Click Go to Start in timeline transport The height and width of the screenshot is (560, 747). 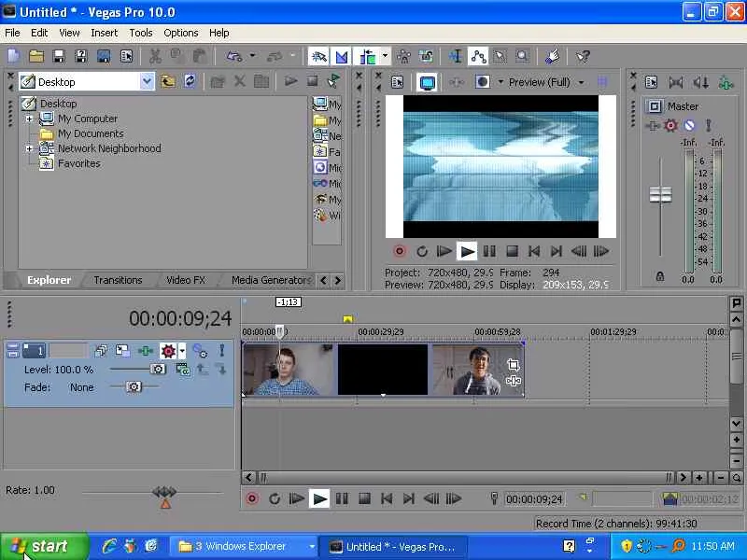tap(387, 498)
